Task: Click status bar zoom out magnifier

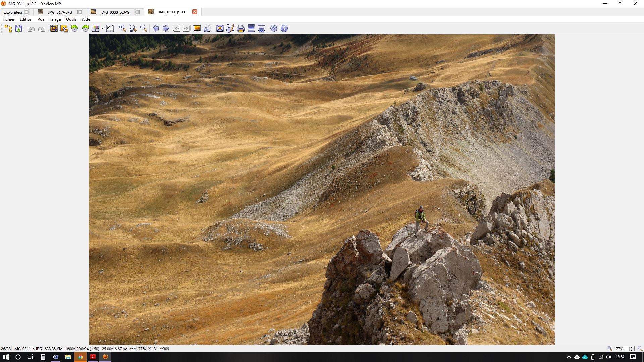Action: (x=640, y=349)
